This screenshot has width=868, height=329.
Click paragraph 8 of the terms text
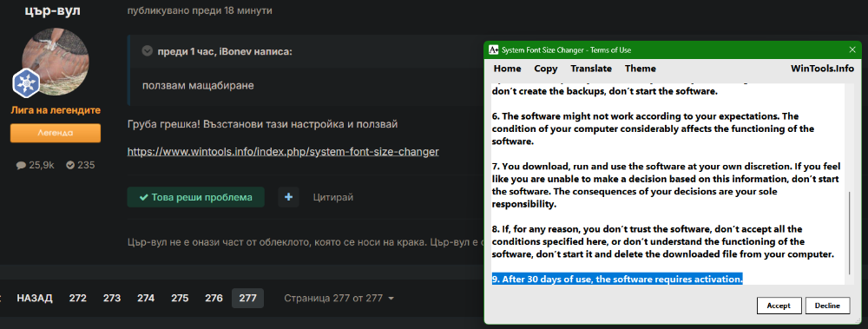click(663, 241)
